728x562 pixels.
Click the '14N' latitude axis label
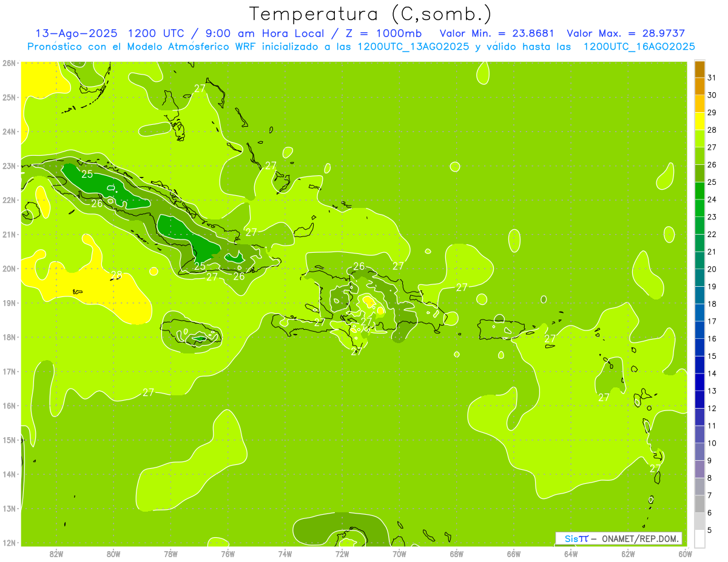coord(8,474)
